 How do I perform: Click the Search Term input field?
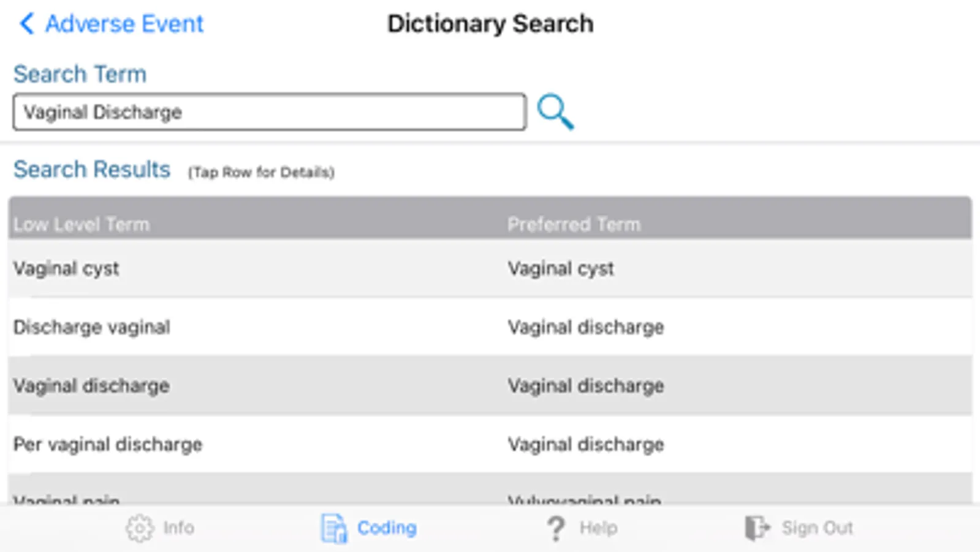tap(269, 112)
